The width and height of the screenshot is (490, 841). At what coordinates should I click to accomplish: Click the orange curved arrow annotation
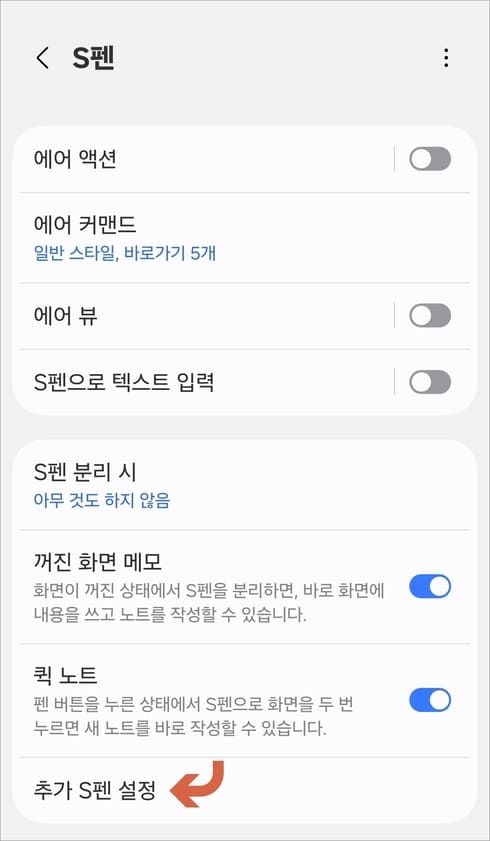pyautogui.click(x=197, y=784)
